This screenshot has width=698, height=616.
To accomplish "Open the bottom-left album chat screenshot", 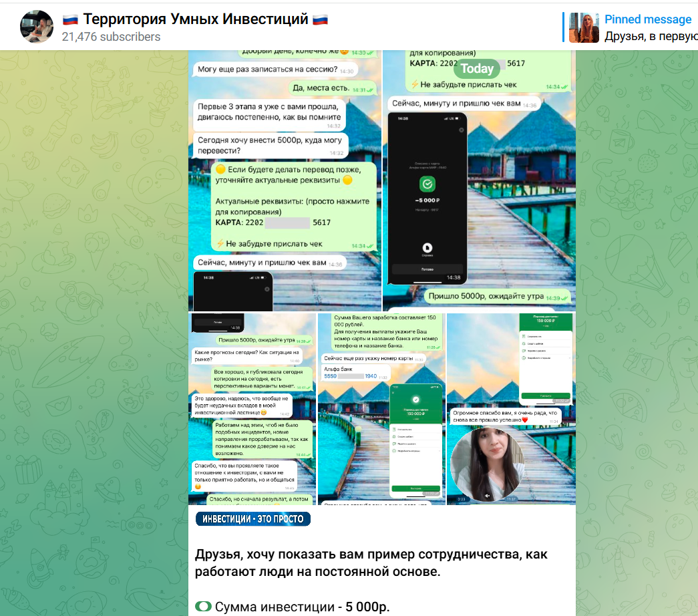I will (252, 409).
